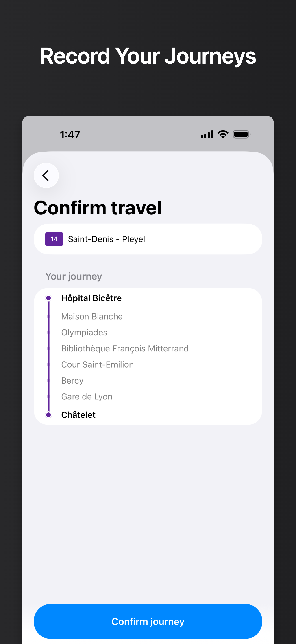The width and height of the screenshot is (296, 644).
Task: Click the purple line 14 badge
Action: pyautogui.click(x=54, y=239)
